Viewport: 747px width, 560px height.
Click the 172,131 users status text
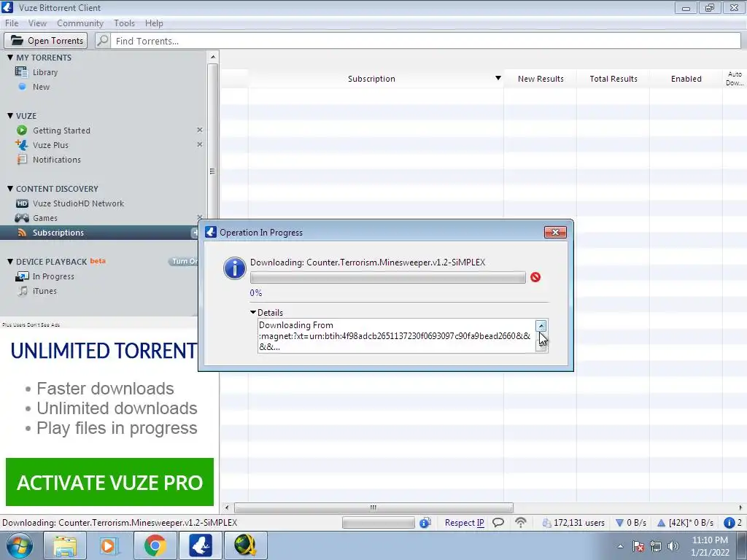pyautogui.click(x=578, y=523)
